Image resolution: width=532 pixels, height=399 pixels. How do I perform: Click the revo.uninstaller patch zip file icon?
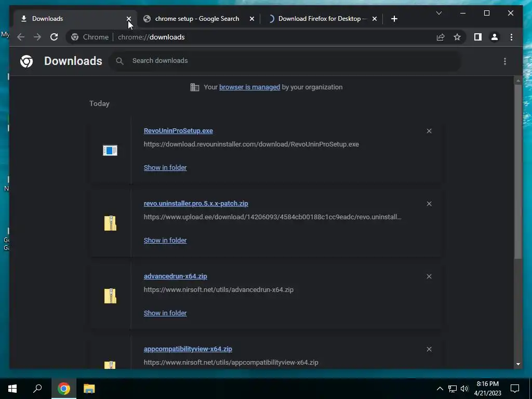pyautogui.click(x=110, y=223)
